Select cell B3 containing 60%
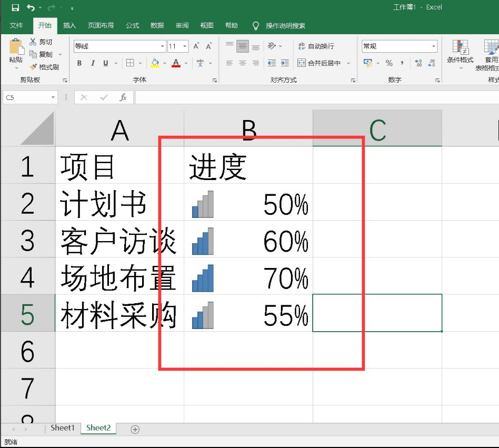This screenshot has width=499, height=448. [248, 242]
